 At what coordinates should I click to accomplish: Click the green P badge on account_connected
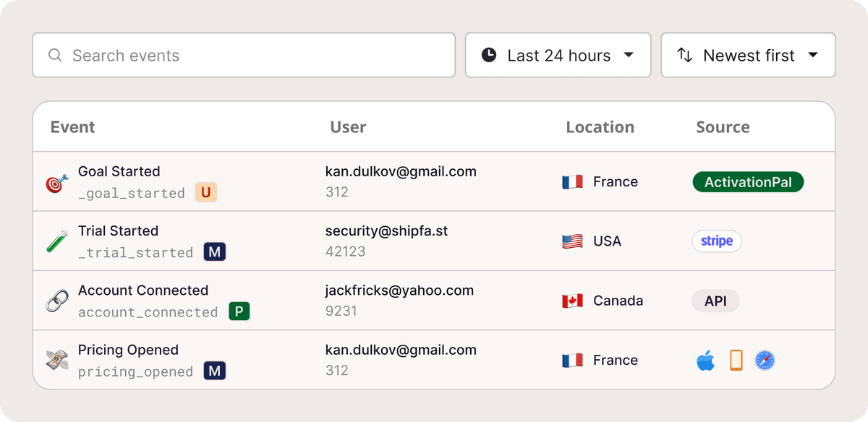point(239,312)
